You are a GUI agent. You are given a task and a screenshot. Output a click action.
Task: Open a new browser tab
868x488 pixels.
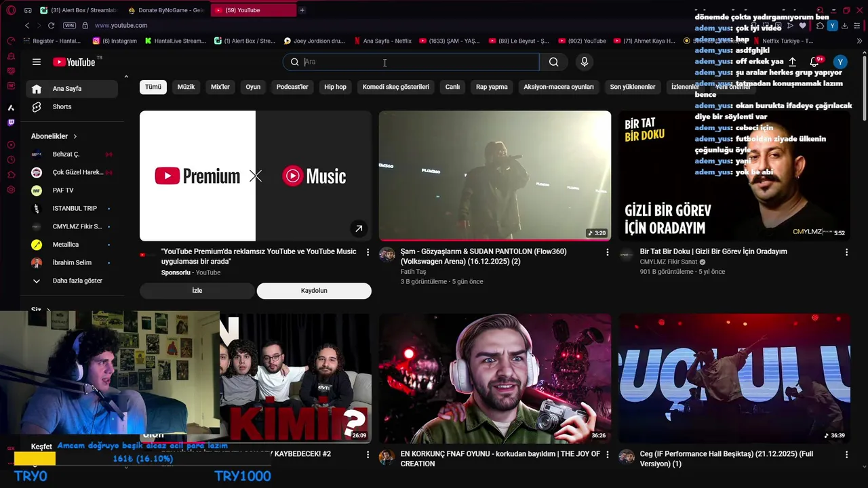302,10
